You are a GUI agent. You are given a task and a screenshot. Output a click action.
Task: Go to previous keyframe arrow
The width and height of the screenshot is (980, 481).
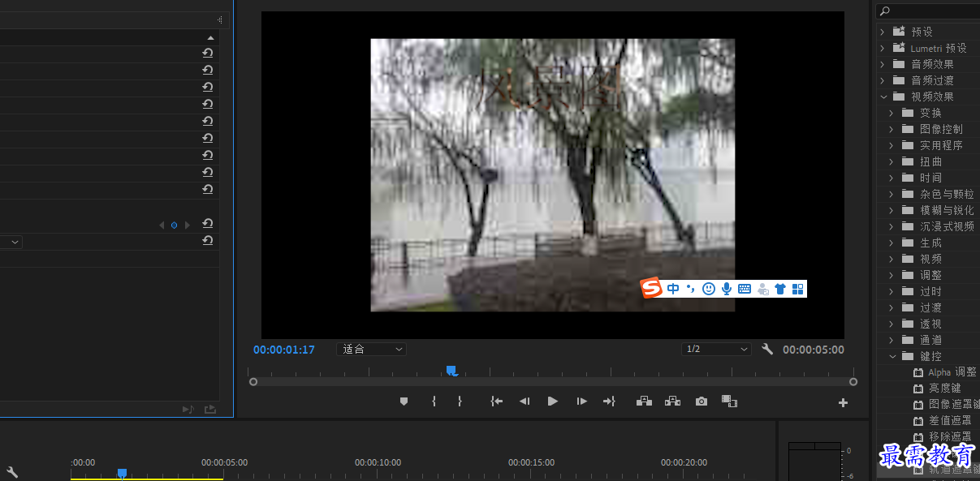[161, 225]
